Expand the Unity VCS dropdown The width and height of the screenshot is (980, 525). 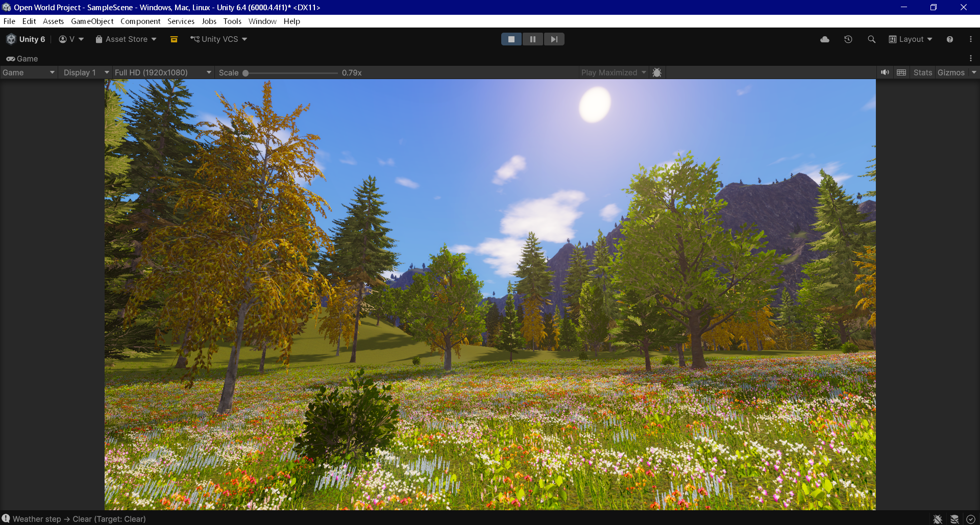click(219, 39)
